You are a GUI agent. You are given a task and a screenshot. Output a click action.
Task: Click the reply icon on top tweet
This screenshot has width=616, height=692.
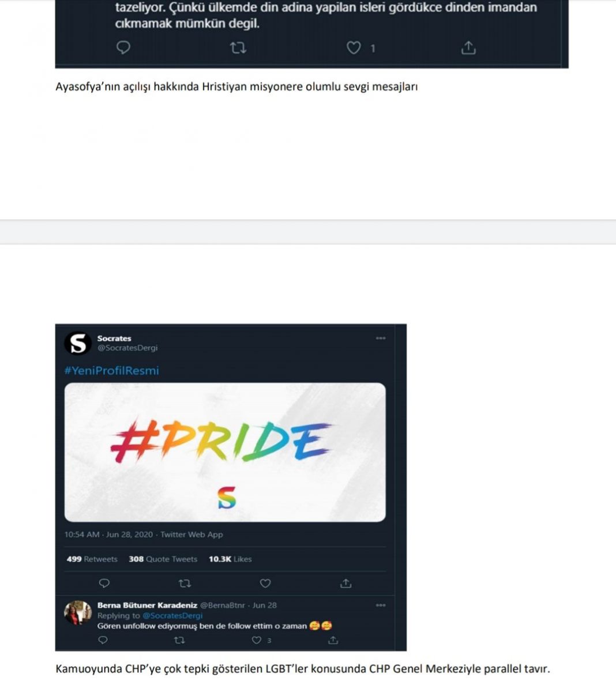click(x=123, y=47)
